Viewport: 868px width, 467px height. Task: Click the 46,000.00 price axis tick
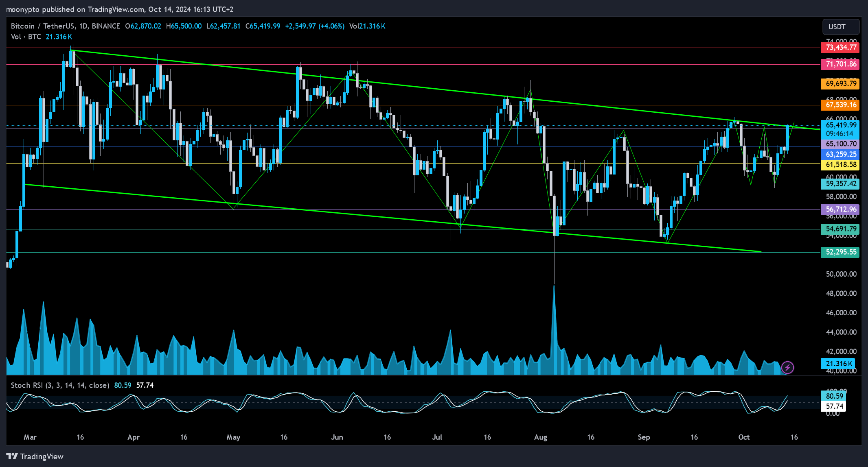tap(841, 313)
